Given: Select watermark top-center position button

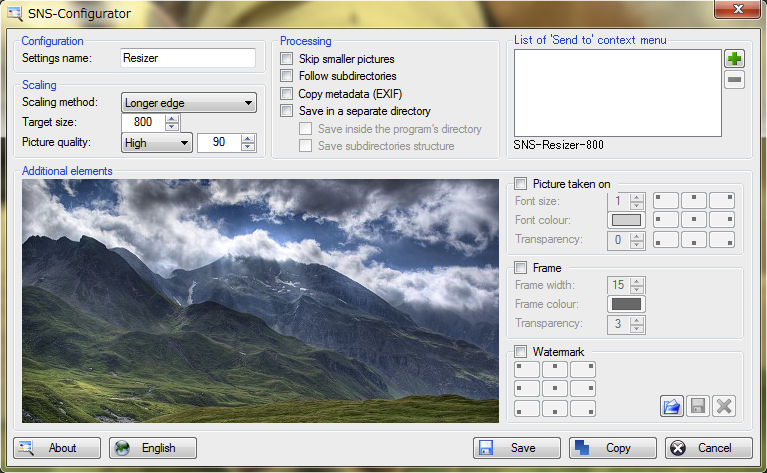Looking at the screenshot, I should click(x=555, y=369).
